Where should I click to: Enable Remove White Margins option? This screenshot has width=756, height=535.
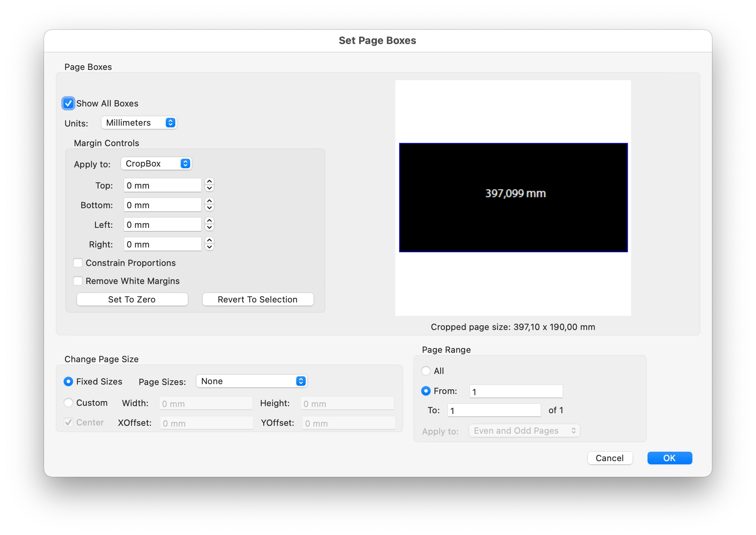pos(78,281)
